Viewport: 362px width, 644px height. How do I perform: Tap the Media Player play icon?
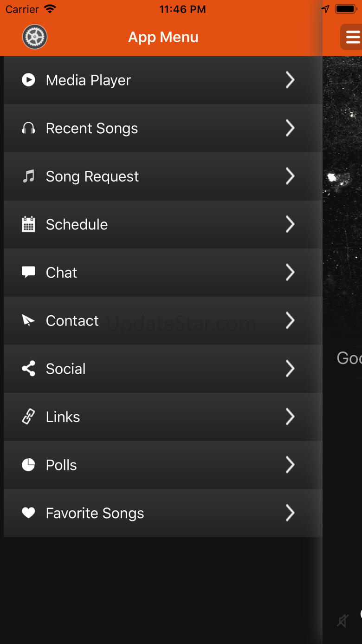click(28, 80)
